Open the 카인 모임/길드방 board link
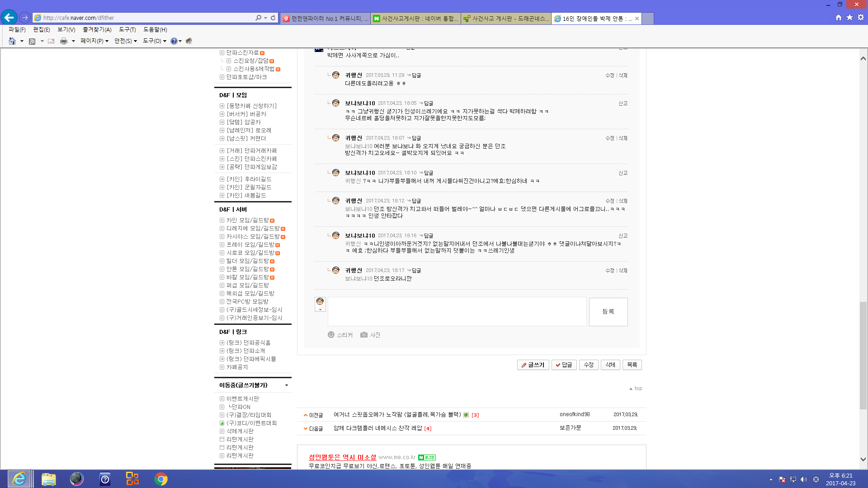This screenshot has width=868, height=488. pos(247,220)
